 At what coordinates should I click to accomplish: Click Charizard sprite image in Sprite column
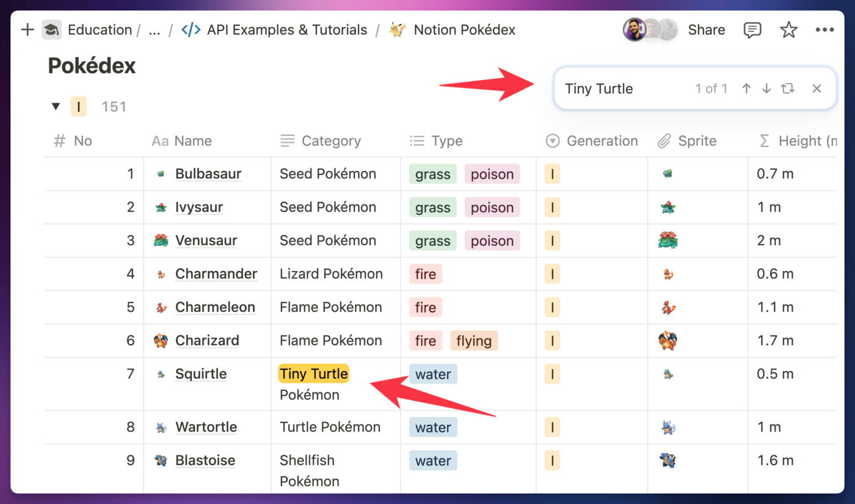coord(668,340)
